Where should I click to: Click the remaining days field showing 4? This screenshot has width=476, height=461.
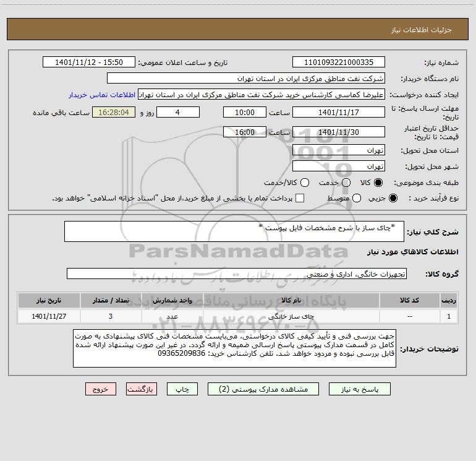pos(178,112)
